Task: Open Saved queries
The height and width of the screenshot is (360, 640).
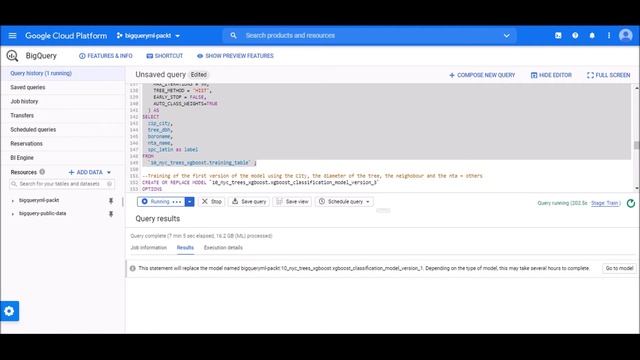Action: (63, 87)
